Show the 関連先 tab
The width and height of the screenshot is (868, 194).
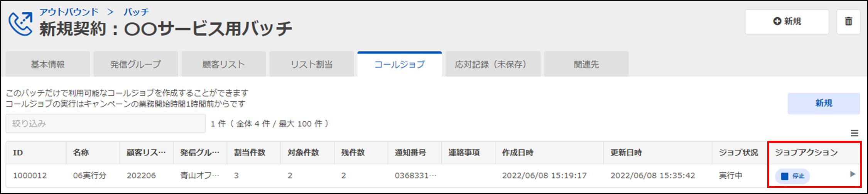click(x=586, y=64)
